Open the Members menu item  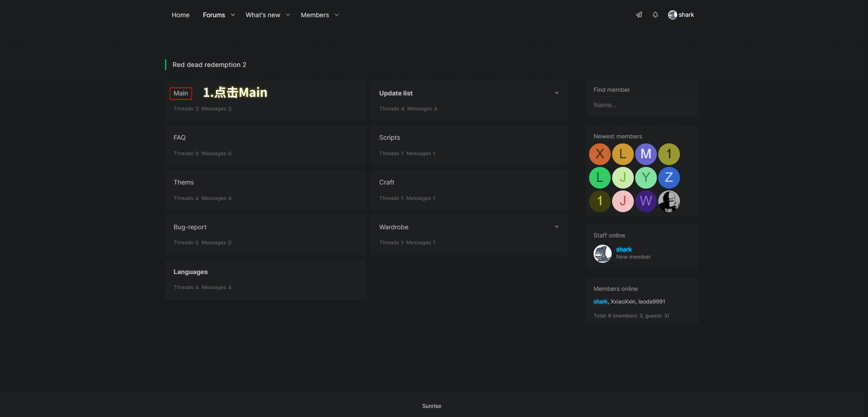315,15
